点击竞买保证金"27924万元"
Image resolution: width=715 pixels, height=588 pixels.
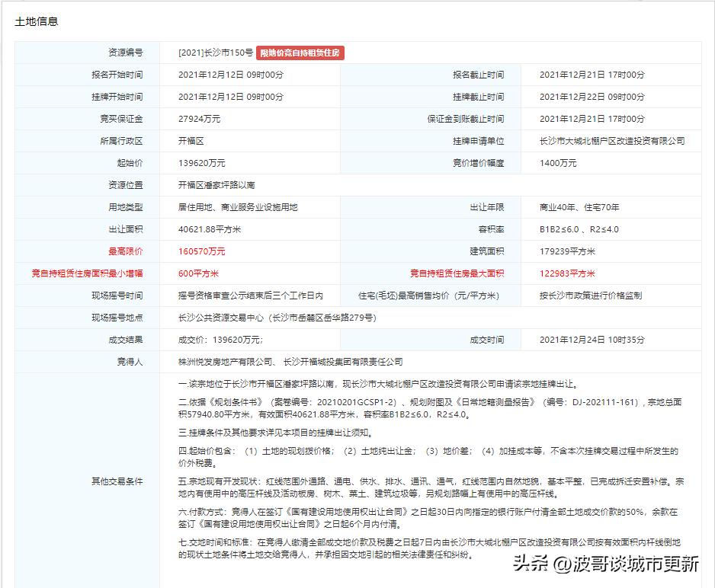click(x=200, y=119)
